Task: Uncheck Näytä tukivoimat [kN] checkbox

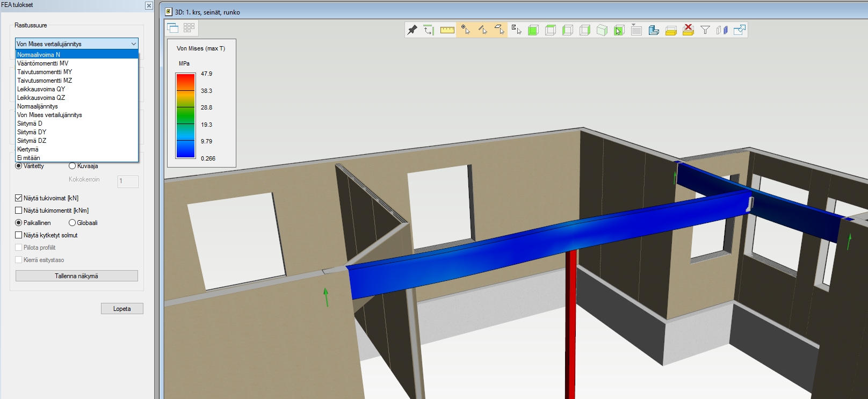Action: [19, 198]
